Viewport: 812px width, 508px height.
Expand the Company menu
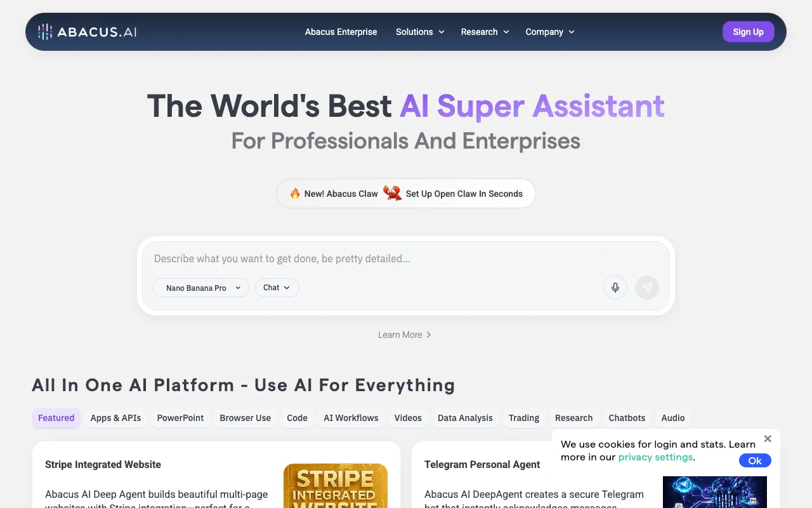[549, 32]
